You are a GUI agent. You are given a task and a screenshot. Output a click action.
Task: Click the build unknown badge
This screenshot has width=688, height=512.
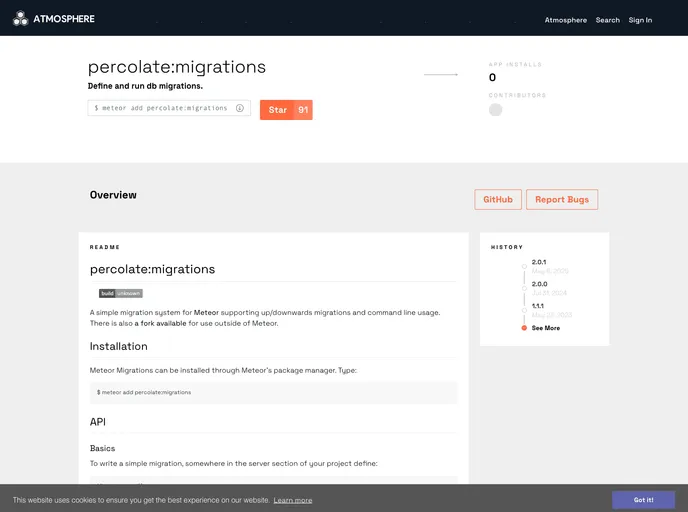(121, 293)
